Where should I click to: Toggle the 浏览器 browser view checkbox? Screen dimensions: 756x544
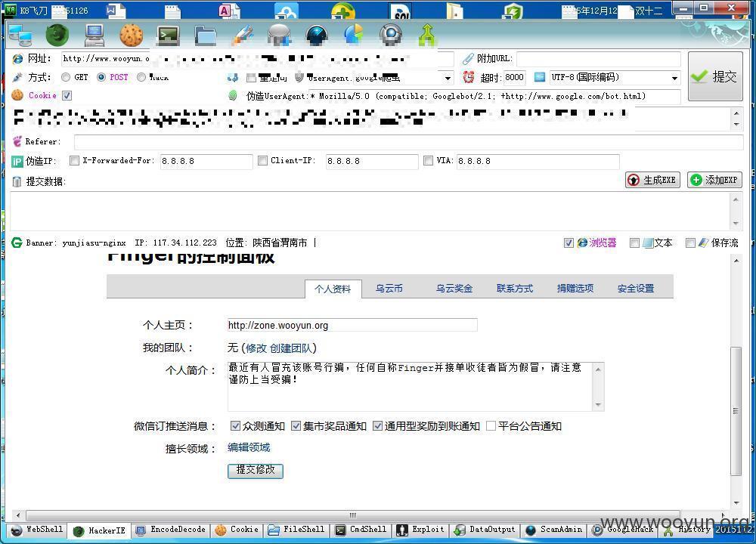[569, 243]
